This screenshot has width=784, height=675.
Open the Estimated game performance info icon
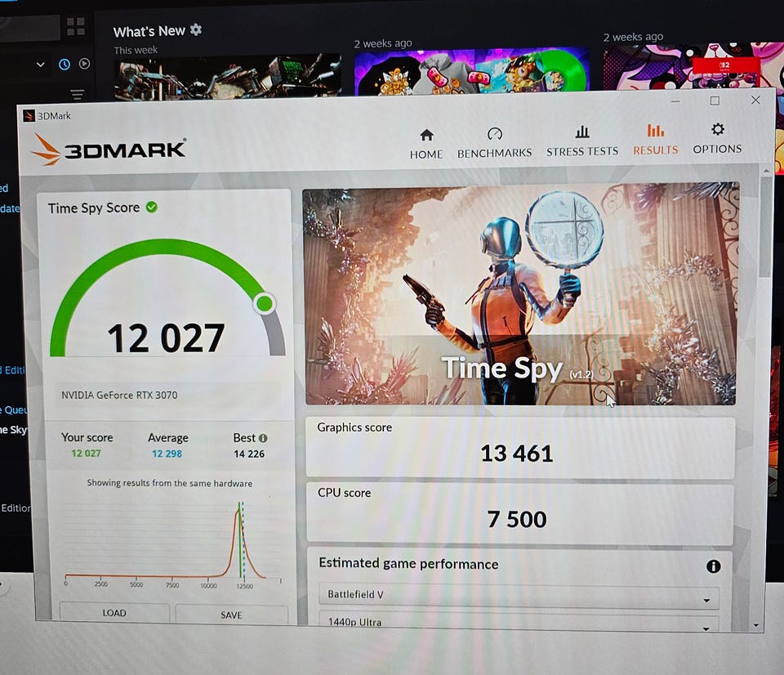pos(713,566)
